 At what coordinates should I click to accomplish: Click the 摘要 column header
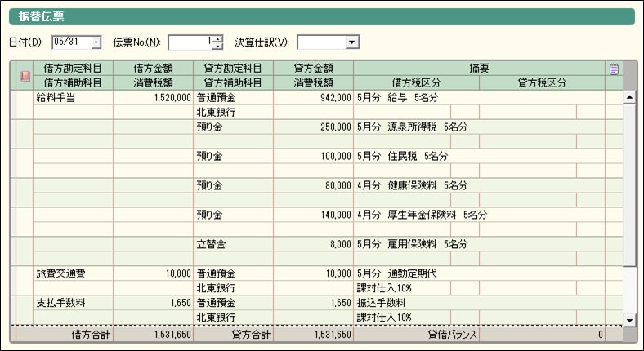[x=479, y=69]
